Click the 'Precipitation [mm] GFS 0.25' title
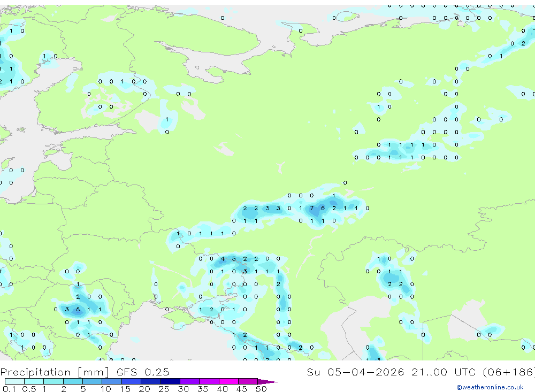Screen dimensions: 535x392 pyautogui.click(x=85, y=372)
